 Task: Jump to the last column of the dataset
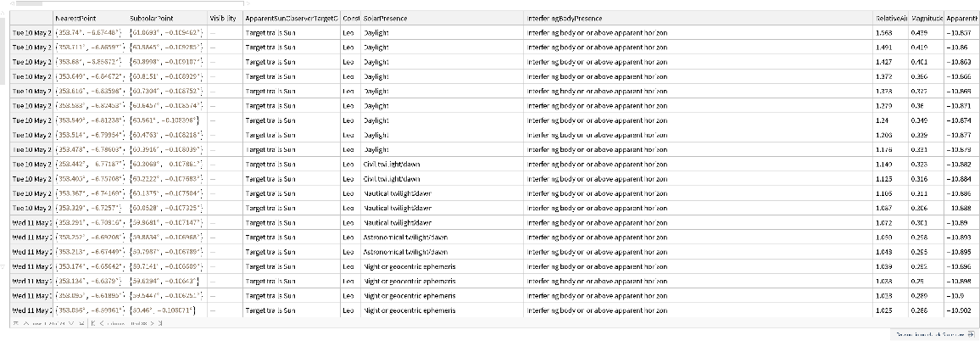(x=160, y=323)
